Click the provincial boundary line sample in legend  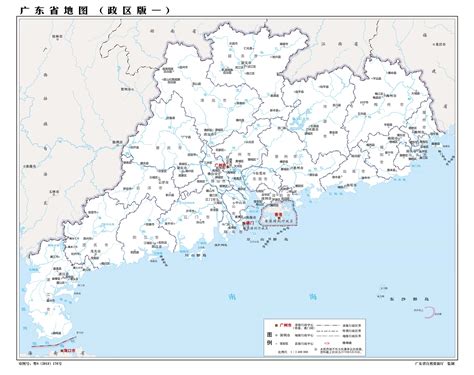click(328, 325)
